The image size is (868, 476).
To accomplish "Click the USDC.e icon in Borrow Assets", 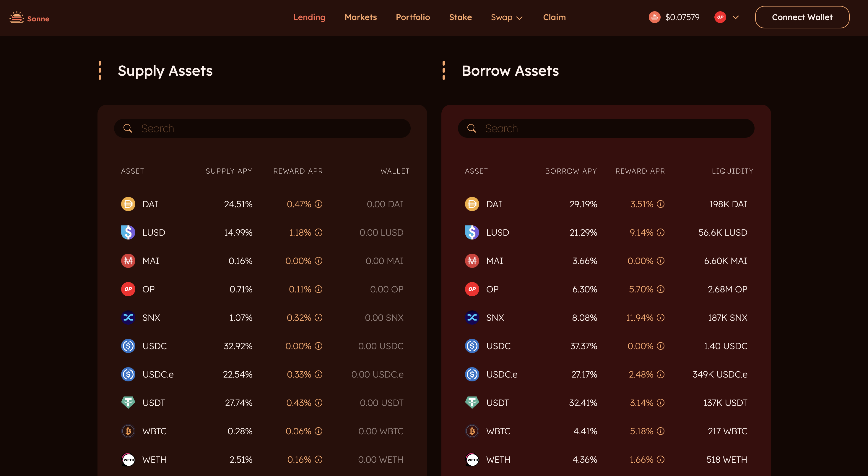I will coord(472,374).
